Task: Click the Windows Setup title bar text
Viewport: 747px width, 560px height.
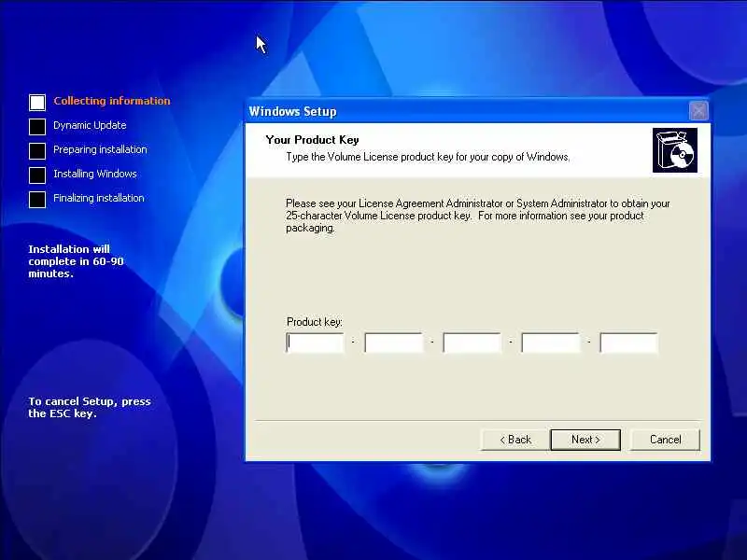Action: 292,111
